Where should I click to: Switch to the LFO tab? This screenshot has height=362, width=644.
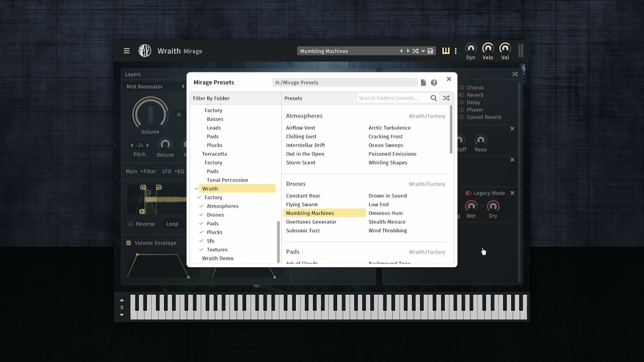(x=167, y=171)
